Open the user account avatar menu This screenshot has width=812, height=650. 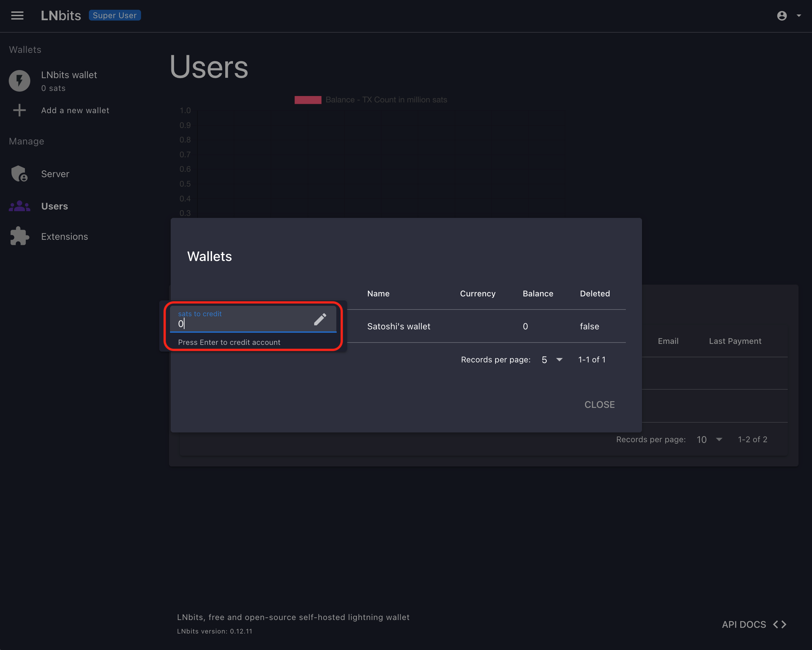(782, 15)
